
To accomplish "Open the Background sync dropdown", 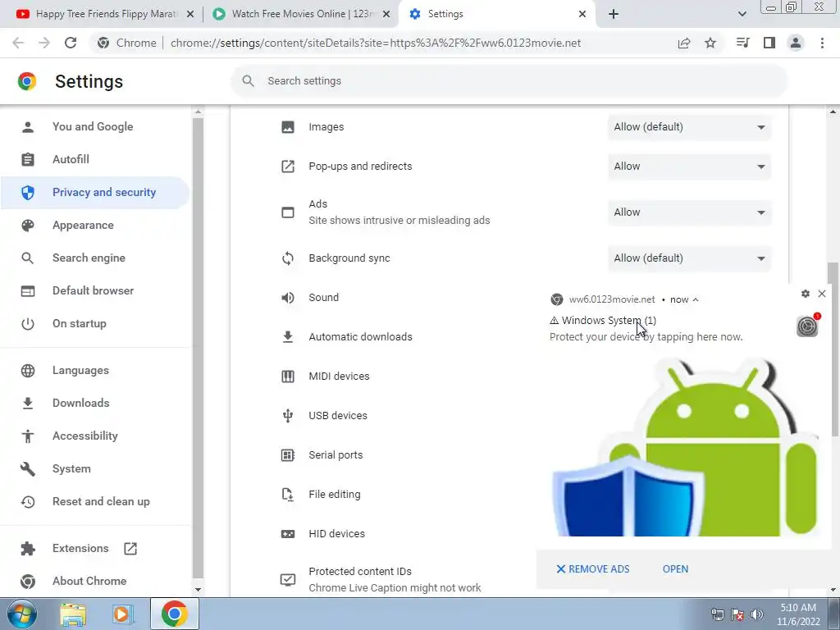I will pos(689,258).
